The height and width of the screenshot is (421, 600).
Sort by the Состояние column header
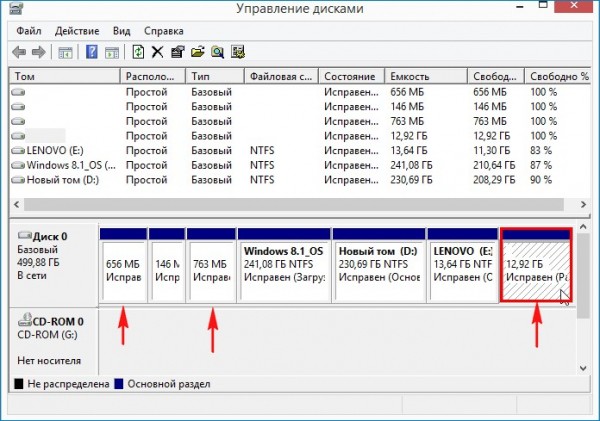click(352, 76)
